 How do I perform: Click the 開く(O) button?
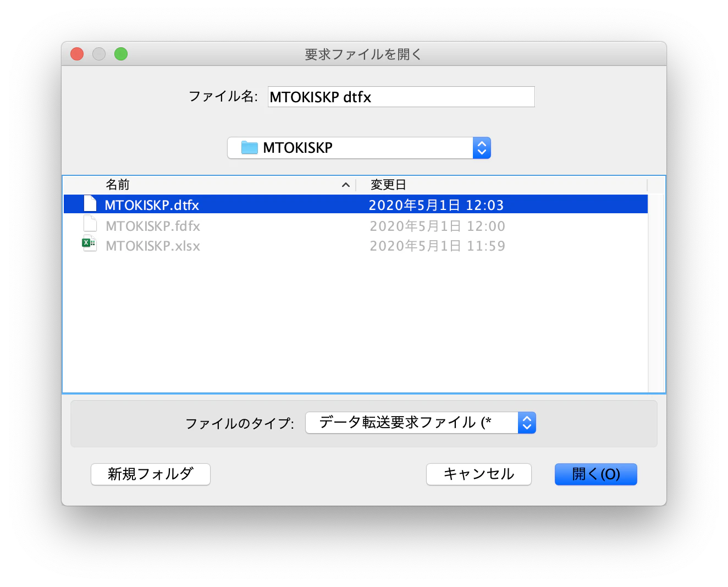[x=596, y=474]
